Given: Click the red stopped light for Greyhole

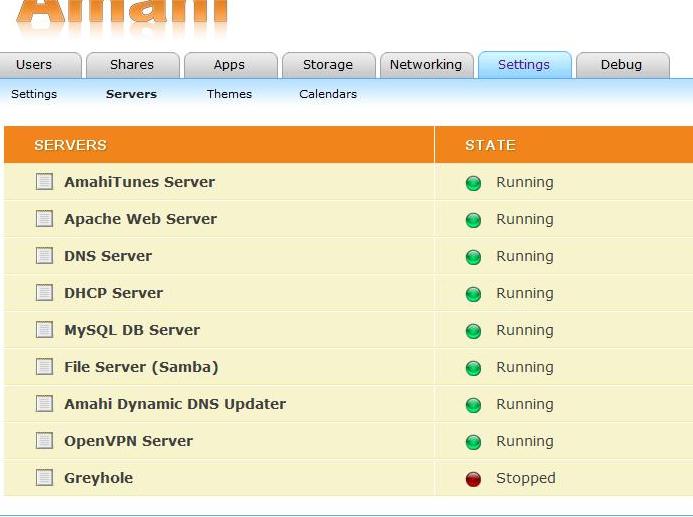Looking at the screenshot, I should 473,479.
